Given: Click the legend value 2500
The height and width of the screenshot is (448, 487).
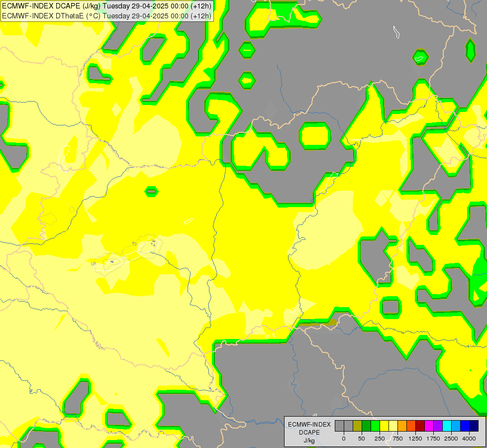Looking at the screenshot, I should pos(451,439).
